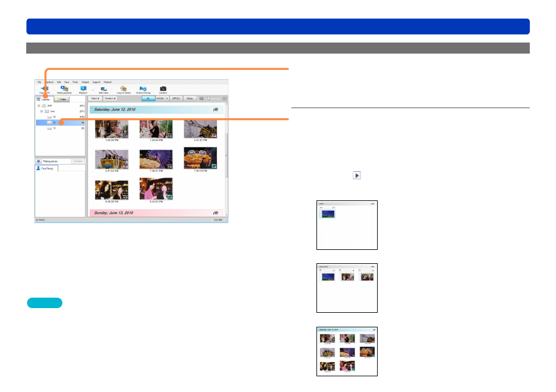556x392 pixels.
Task: Toggle the AVCHD filter button
Action: [160, 98]
